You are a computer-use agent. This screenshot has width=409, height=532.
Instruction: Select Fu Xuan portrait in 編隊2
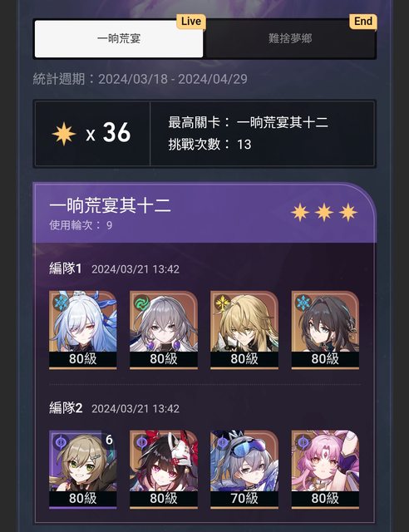(x=325, y=470)
